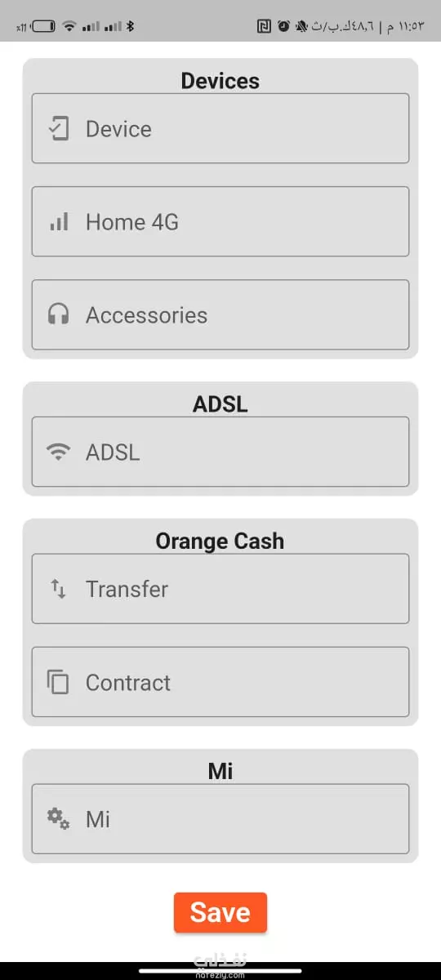Tap the transfer arrows icon
This screenshot has width=441, height=980.
click(58, 589)
